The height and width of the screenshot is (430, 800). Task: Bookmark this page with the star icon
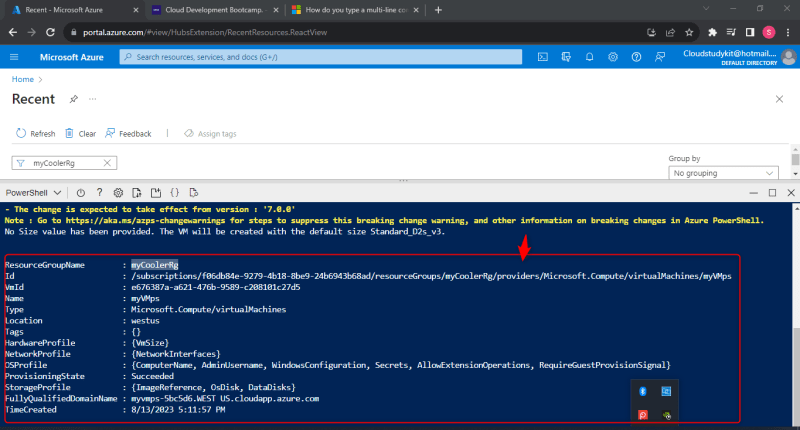point(689,32)
